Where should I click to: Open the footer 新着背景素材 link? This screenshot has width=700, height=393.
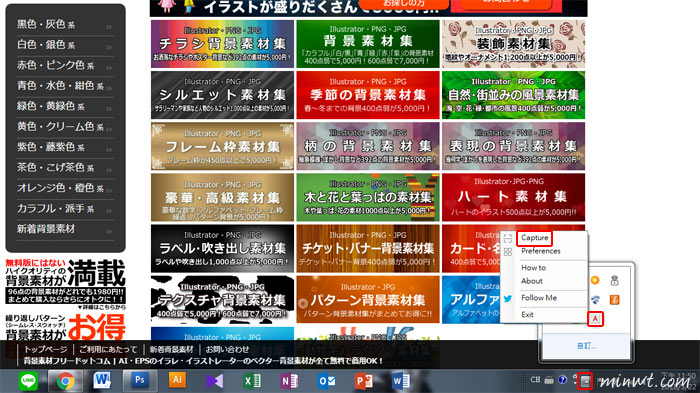pos(171,349)
